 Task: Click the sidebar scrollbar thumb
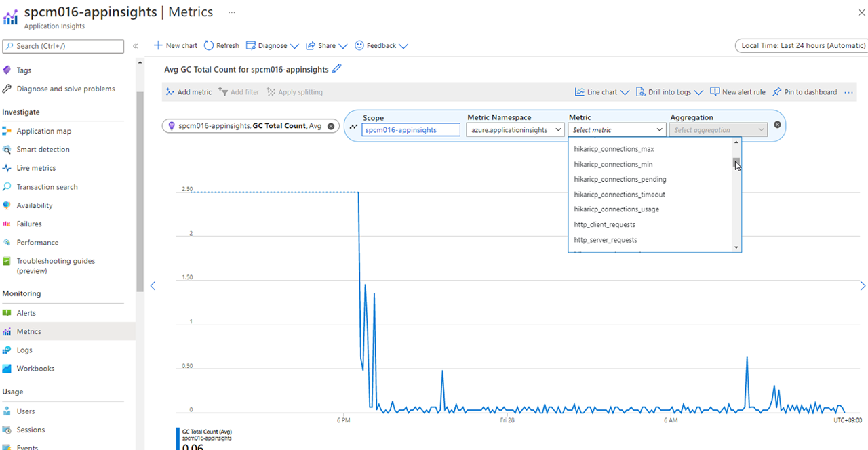tap(140, 192)
